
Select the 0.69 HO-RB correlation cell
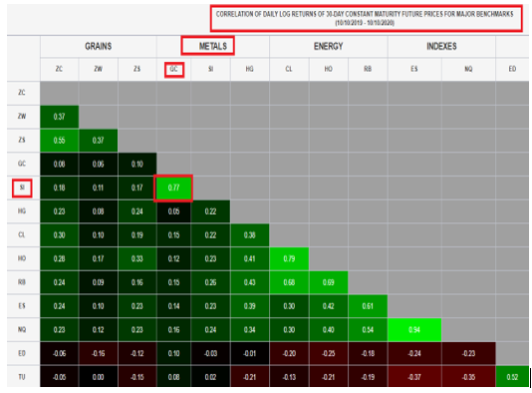(x=328, y=282)
